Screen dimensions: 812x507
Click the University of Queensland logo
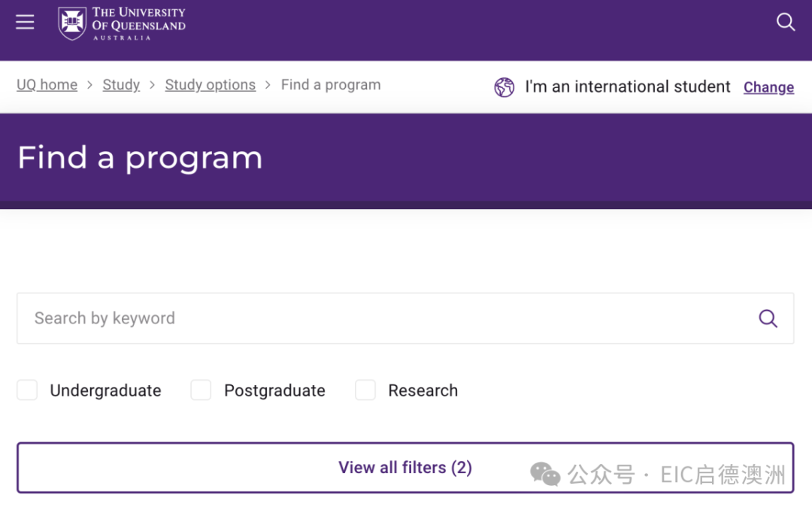coord(122,23)
